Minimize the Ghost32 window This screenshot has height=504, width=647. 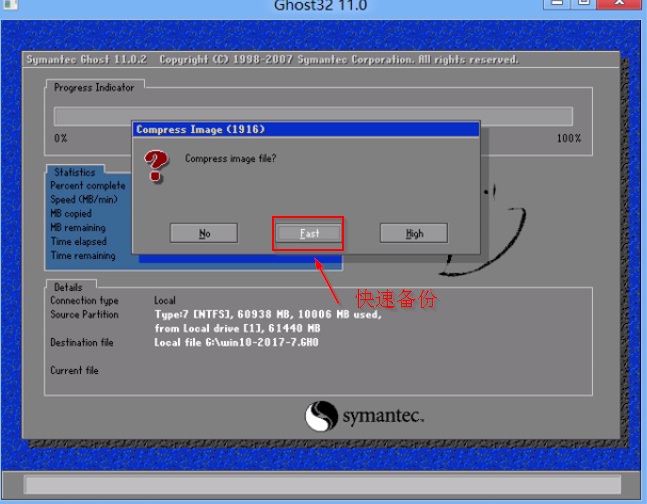[557, 3]
